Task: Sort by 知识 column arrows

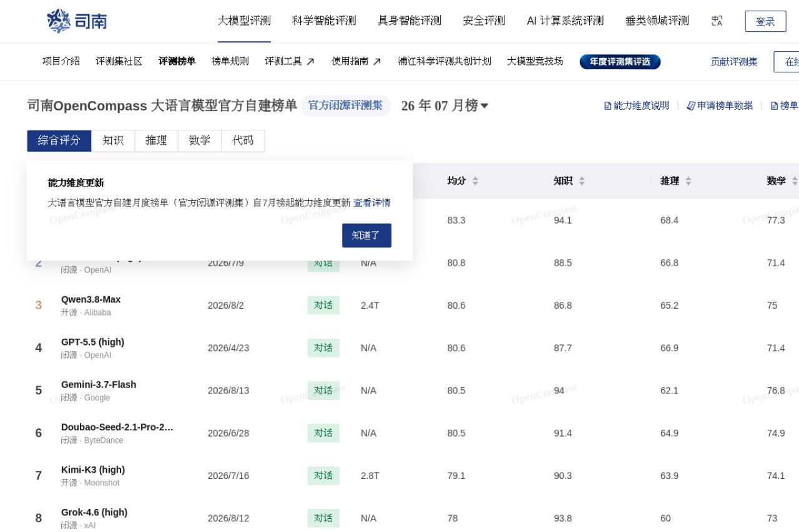Action: (582, 181)
